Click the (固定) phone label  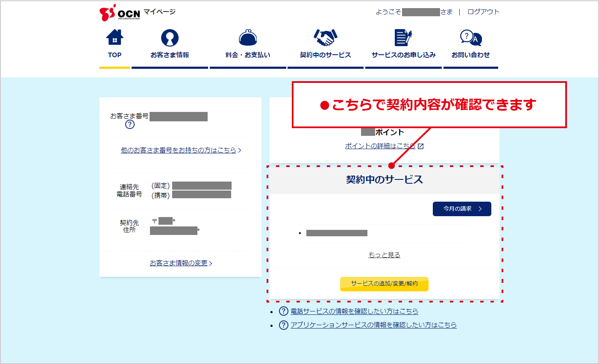coord(161,185)
